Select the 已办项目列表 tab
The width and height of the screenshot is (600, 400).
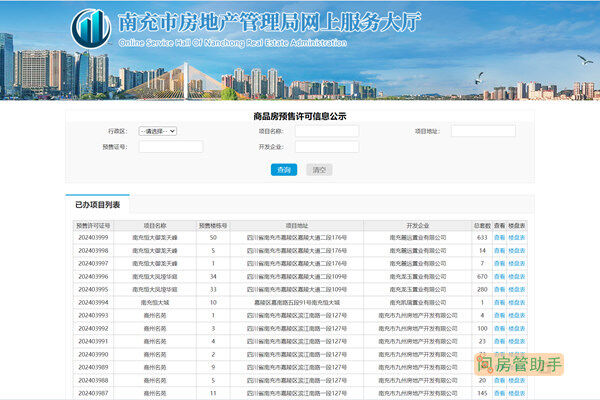[x=98, y=204]
